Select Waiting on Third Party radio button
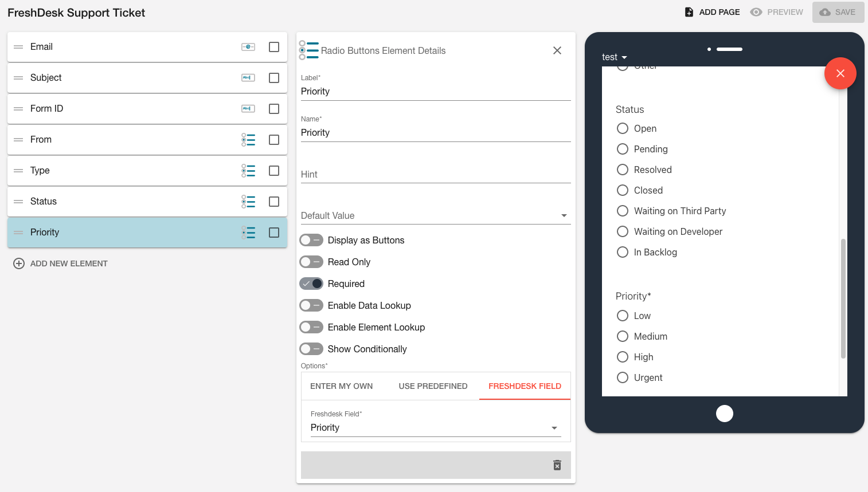This screenshot has width=868, height=492. tap(623, 211)
